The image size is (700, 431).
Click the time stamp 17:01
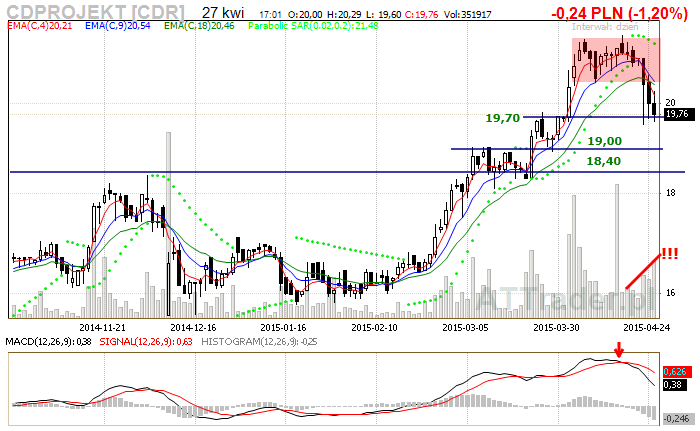[270, 15]
